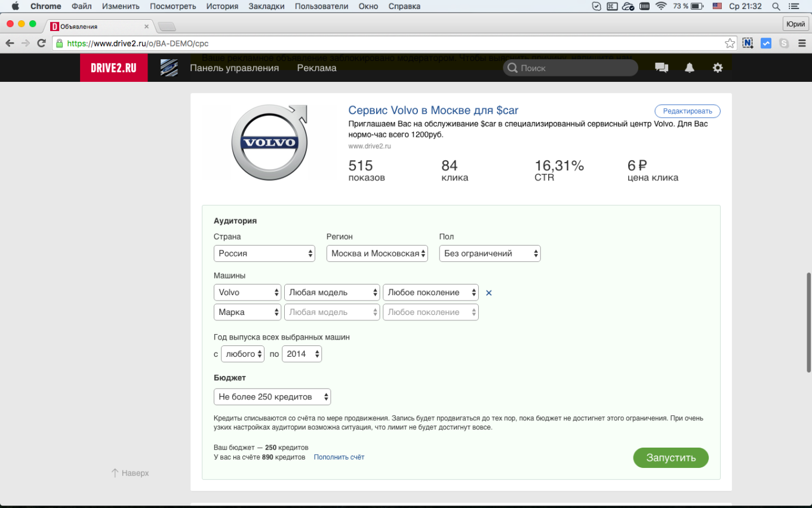Launch the campaign with Запустить
Image resolution: width=812 pixels, height=508 pixels.
(x=671, y=458)
